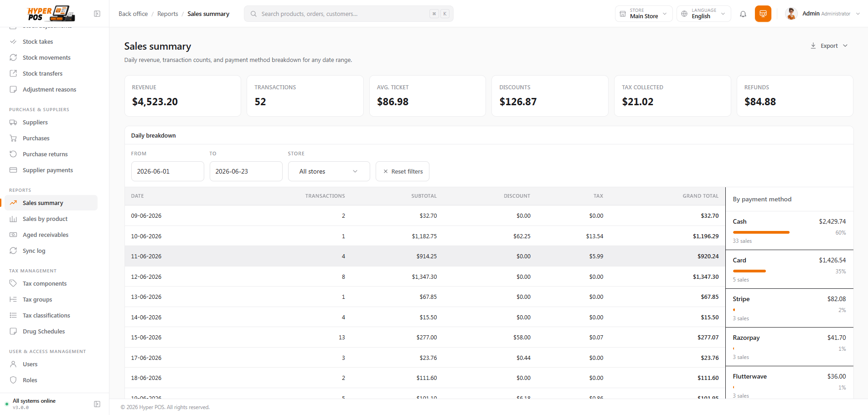Click the search magnifier icon
The height and width of the screenshot is (415, 868).
pyautogui.click(x=253, y=14)
